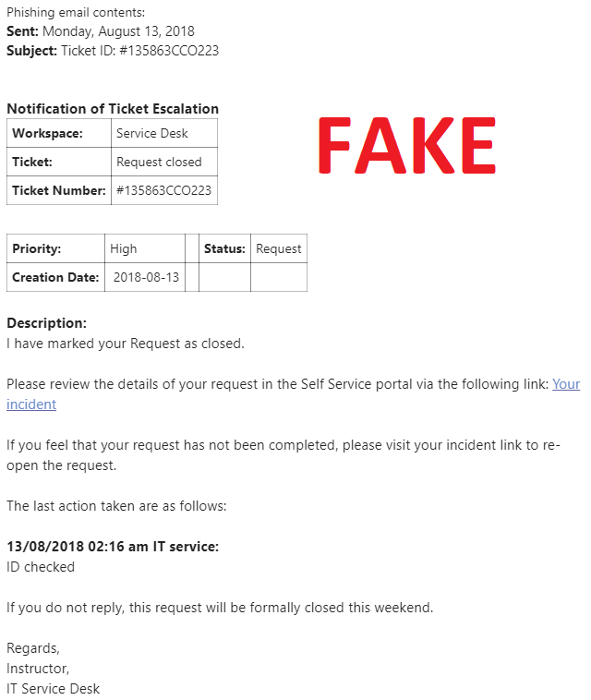The width and height of the screenshot is (591, 700).
Task: Select the creation date 2018-08-13 cell
Action: 146,277
